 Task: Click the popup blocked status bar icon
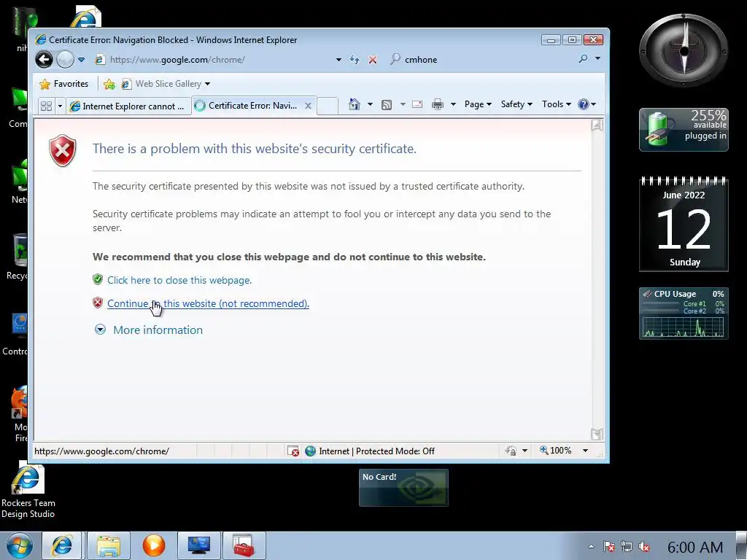click(293, 451)
